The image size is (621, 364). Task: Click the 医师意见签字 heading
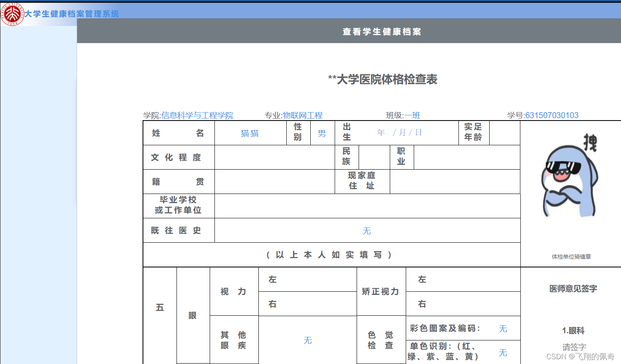tap(573, 289)
